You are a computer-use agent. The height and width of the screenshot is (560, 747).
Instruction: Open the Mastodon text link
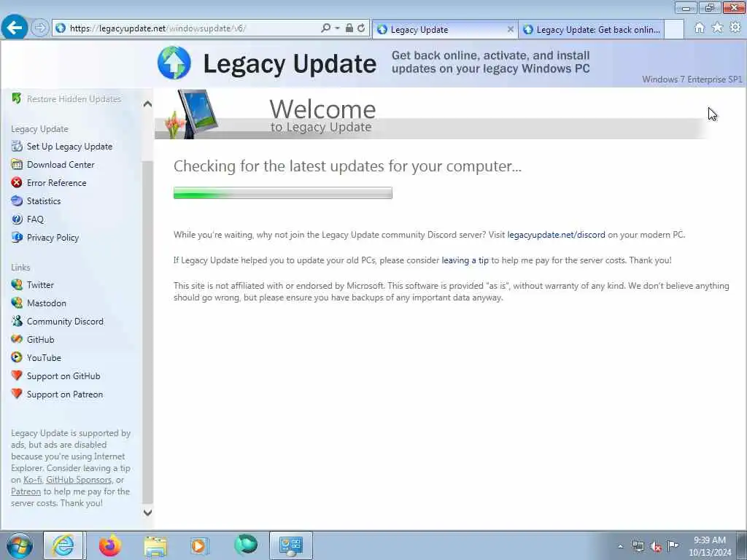pos(47,303)
